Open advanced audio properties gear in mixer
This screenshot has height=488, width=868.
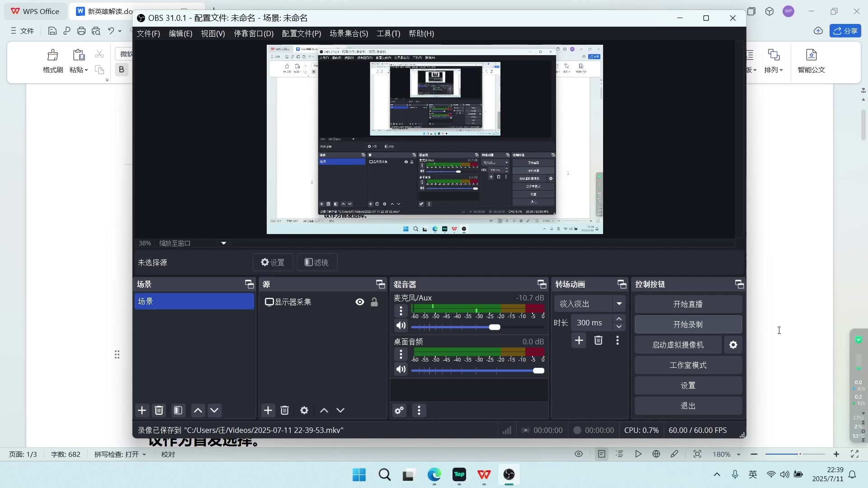399,410
